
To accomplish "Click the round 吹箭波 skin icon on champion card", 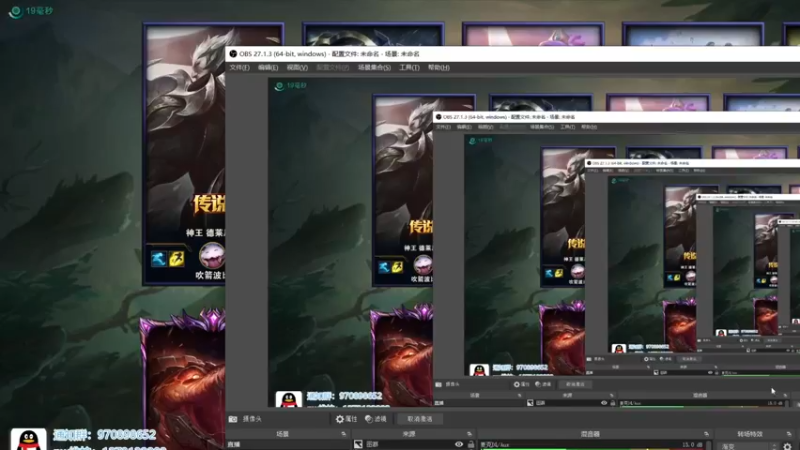I will pyautogui.click(x=211, y=256).
